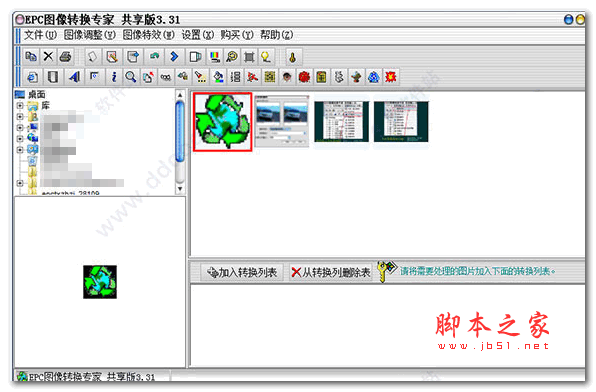Click 从转换列表删除表 button

[x=330, y=272]
